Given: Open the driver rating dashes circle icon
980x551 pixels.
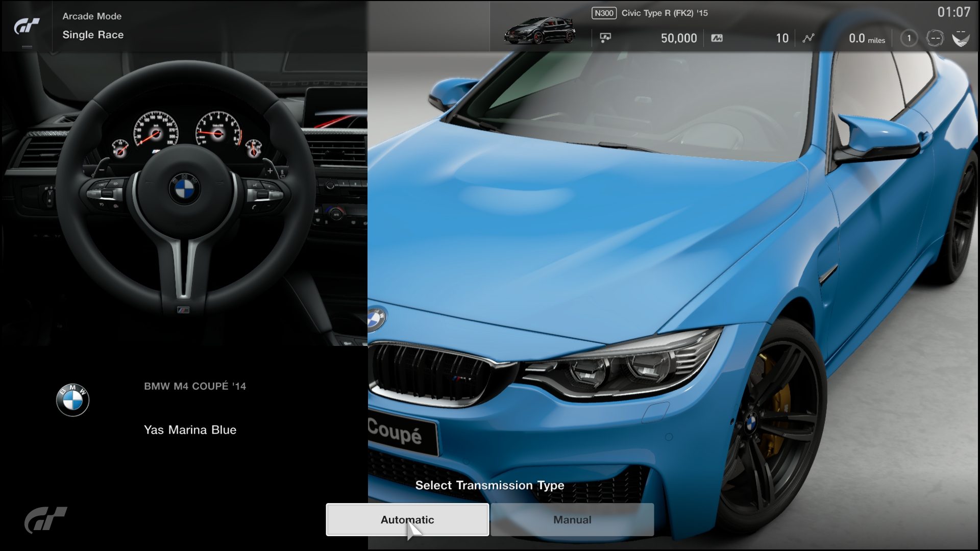Looking at the screenshot, I should (x=935, y=38).
